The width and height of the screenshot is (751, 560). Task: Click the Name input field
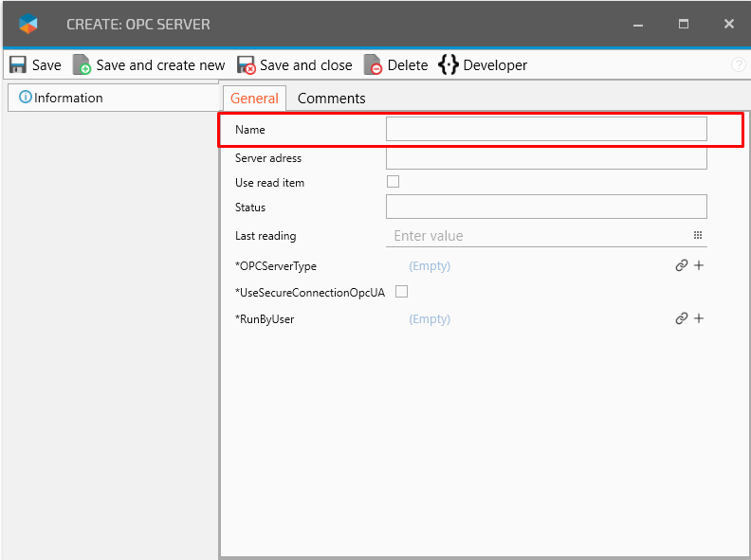coord(545,129)
